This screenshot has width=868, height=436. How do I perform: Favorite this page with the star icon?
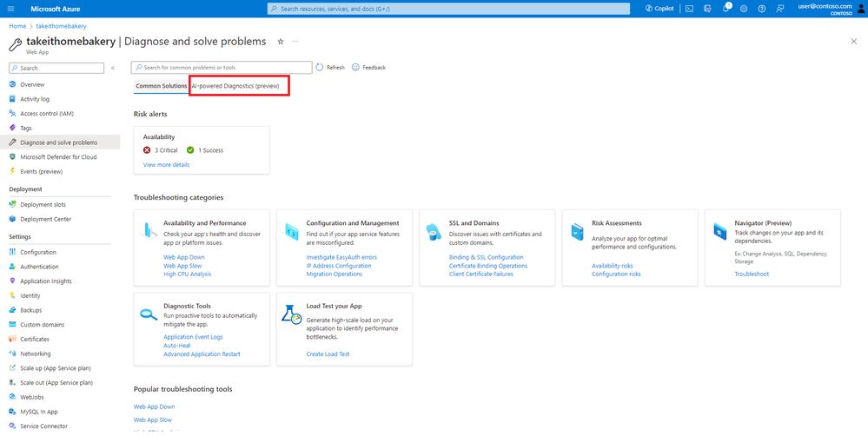coord(280,42)
